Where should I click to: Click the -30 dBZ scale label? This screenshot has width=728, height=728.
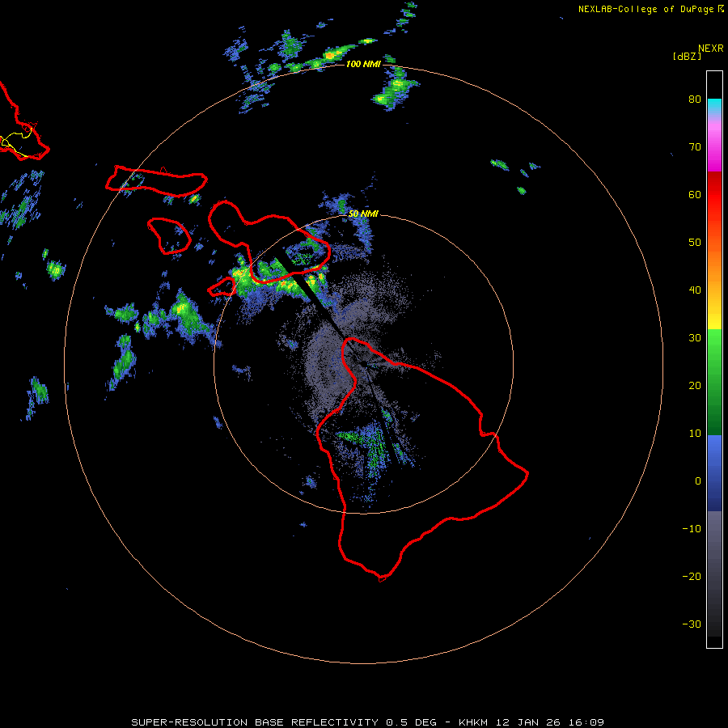(x=692, y=624)
